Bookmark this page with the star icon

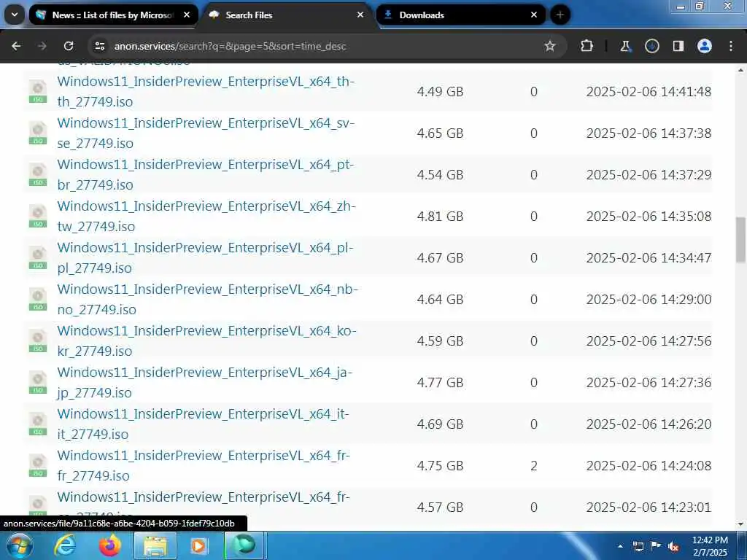550,46
